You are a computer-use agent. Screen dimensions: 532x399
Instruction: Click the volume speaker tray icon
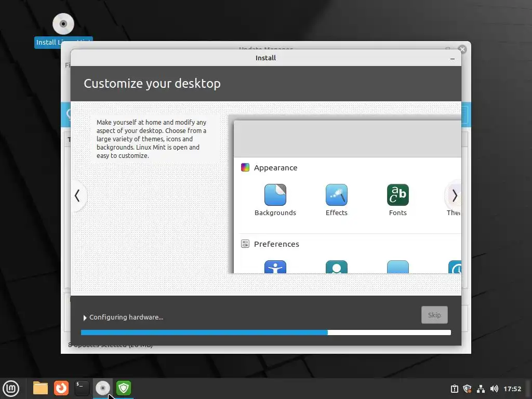tap(494, 389)
